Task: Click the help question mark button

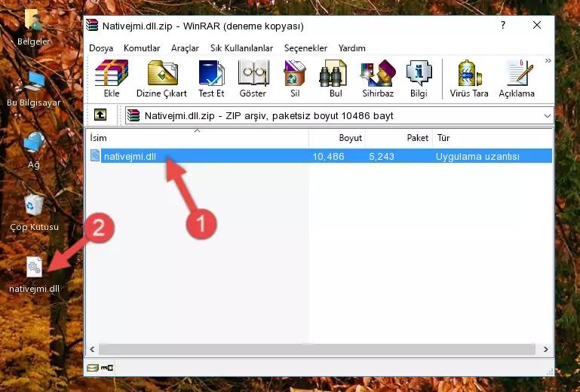Action: [502, 25]
